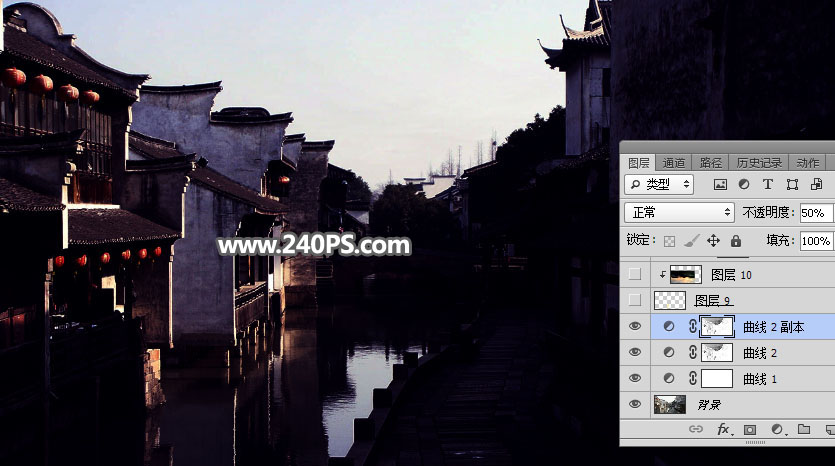Select the layer name 曲线 1
835x466 pixels.
(759, 379)
